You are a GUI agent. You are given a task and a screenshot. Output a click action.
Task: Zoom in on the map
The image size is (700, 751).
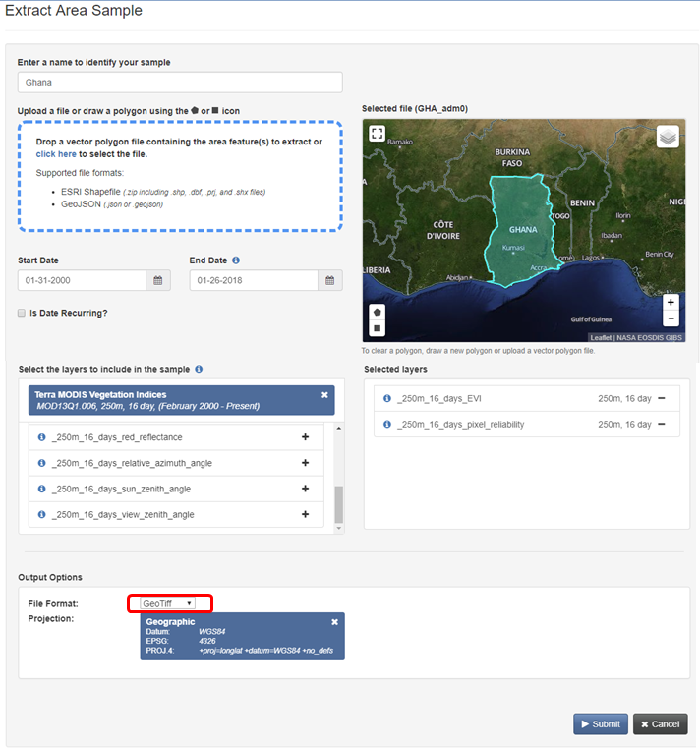pos(671,302)
